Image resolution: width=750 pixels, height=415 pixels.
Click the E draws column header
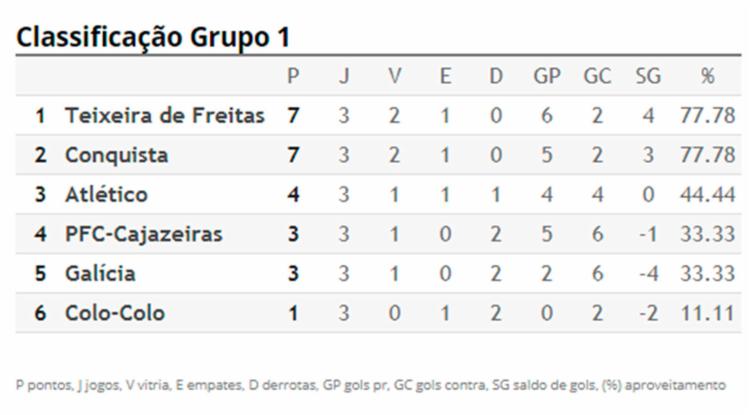445,76
